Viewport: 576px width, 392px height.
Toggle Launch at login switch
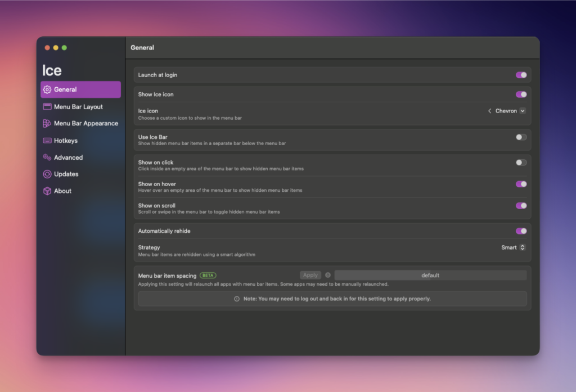tap(521, 75)
